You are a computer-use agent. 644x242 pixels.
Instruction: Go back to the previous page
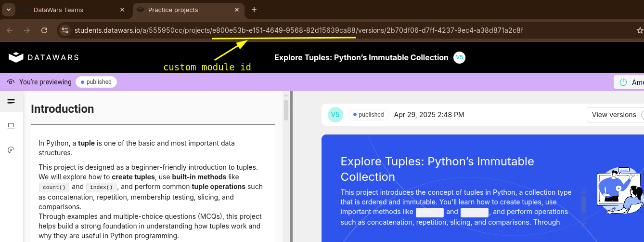click(x=10, y=30)
